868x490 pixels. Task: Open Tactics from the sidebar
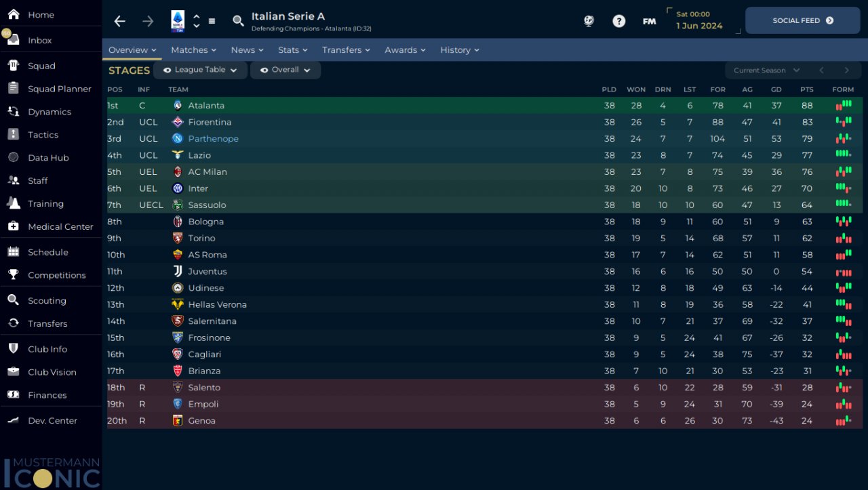[x=43, y=135]
